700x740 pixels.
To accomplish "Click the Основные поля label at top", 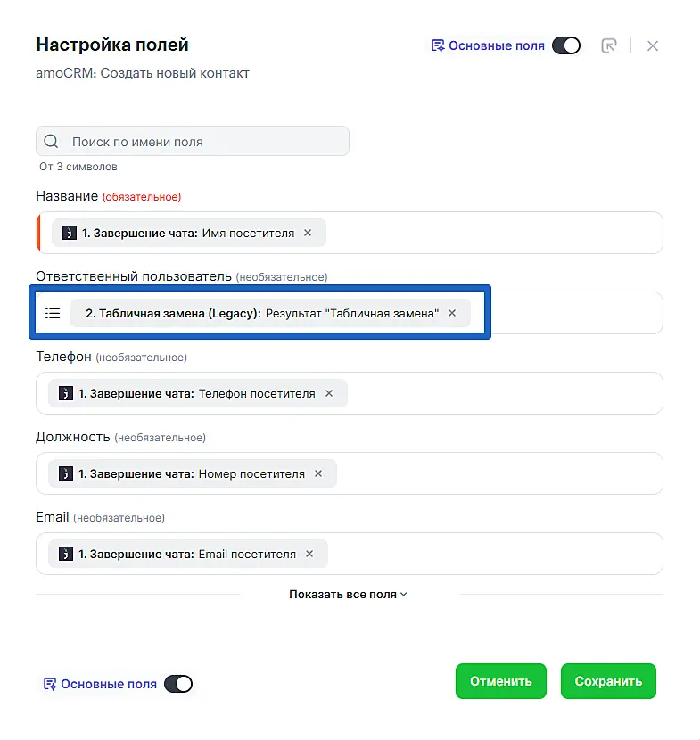I will pos(496,45).
